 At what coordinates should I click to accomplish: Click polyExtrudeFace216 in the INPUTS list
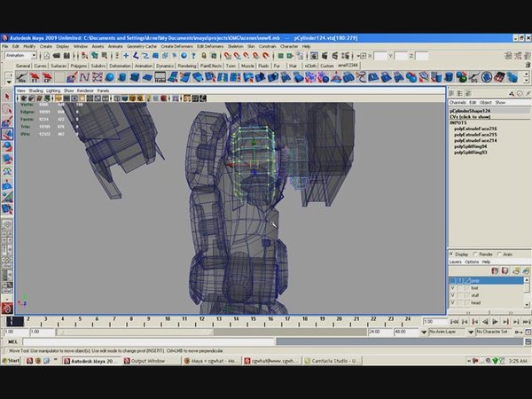pos(475,129)
